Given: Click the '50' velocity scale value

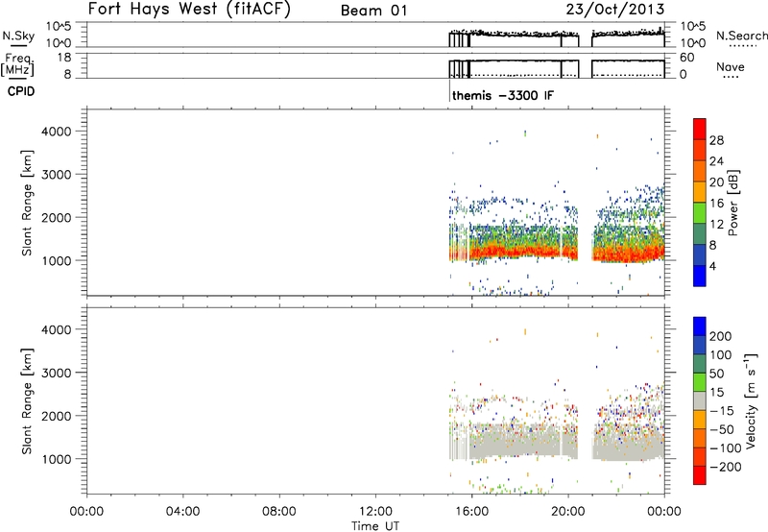Looking at the screenshot, I should pos(716,374).
